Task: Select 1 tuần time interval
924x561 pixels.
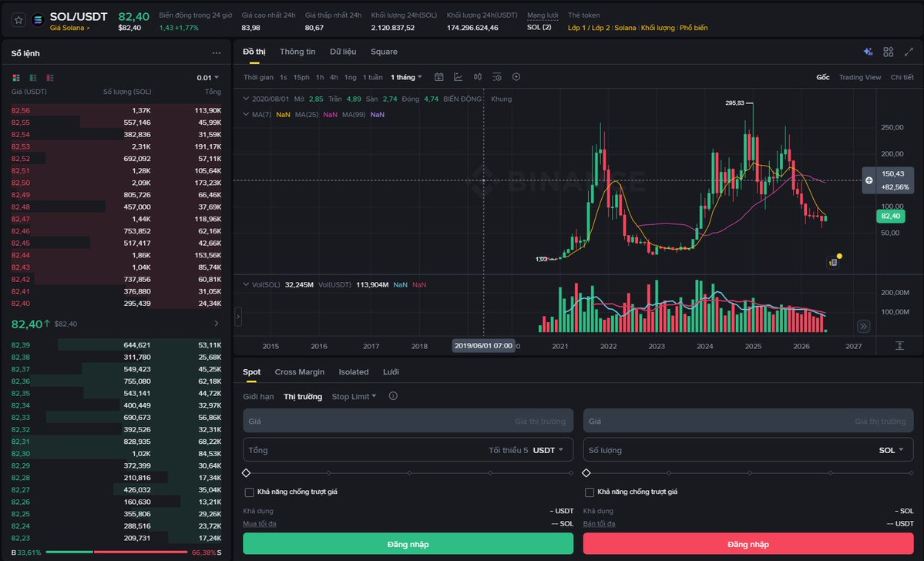Action: (372, 77)
